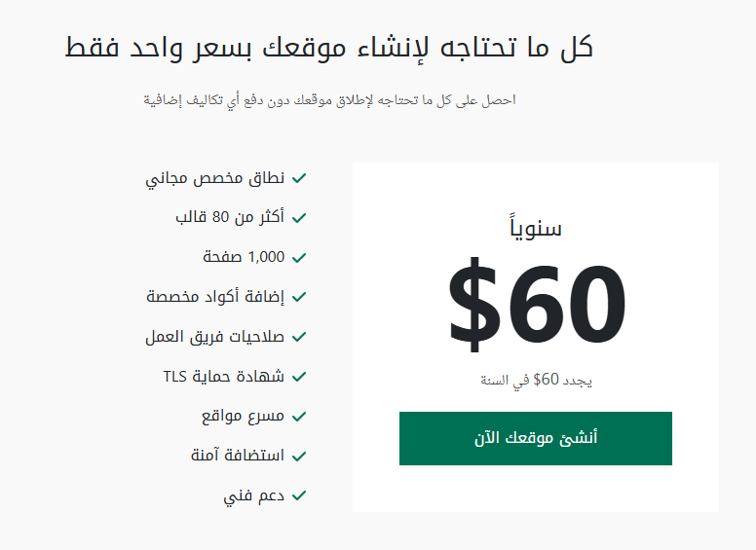This screenshot has height=550, width=756.
Task: Click the checkmark beside دعم فني
Action: pos(299,495)
